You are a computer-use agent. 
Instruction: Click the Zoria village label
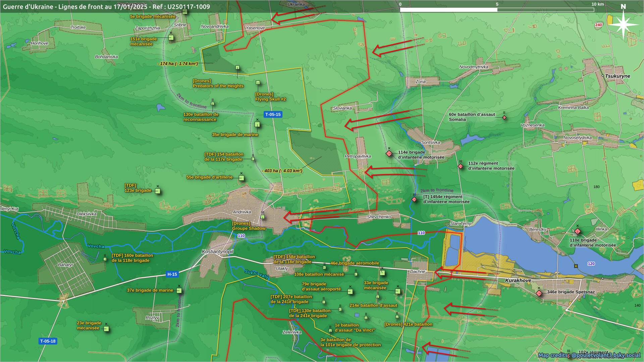point(421,81)
